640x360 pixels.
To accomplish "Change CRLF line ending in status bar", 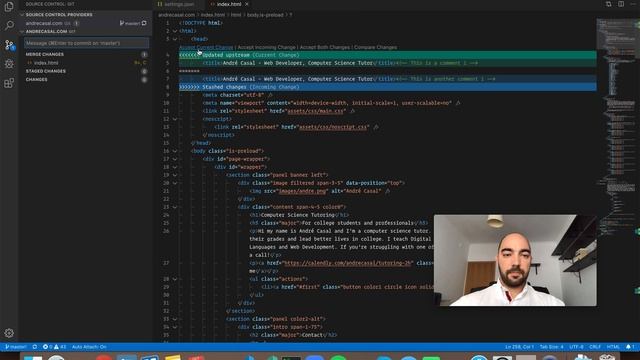I will tap(595, 347).
